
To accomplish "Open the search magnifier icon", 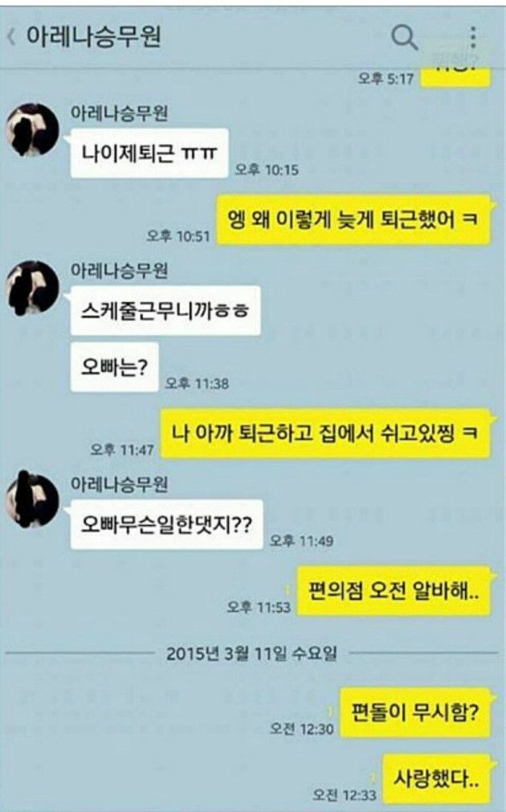I will pos(404,37).
